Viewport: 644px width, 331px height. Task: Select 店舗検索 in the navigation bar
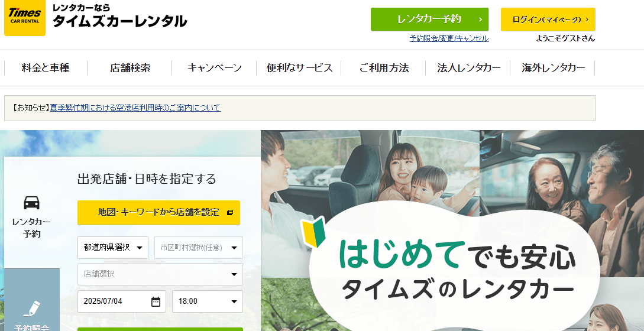pos(130,68)
